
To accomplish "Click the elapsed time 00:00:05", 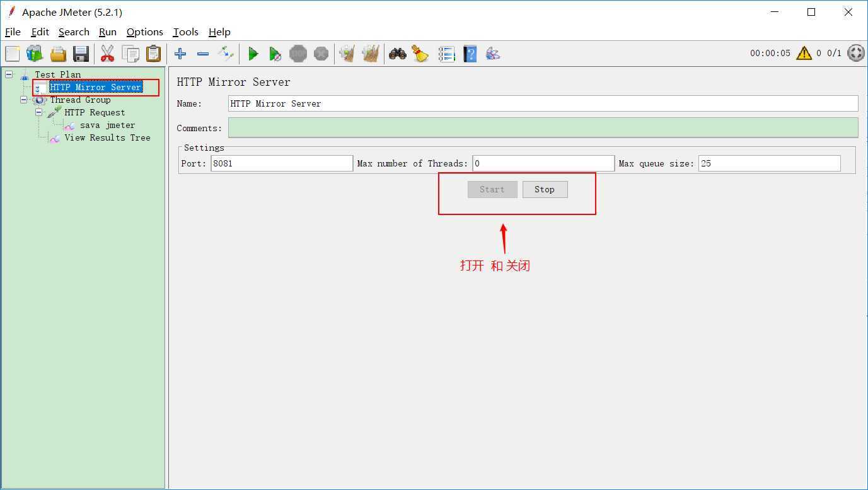I will 770,53.
